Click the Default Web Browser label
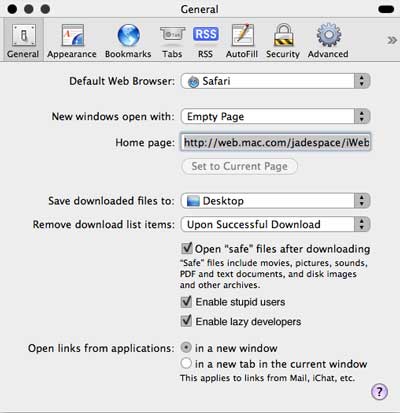The width and height of the screenshot is (400, 413). (x=122, y=81)
